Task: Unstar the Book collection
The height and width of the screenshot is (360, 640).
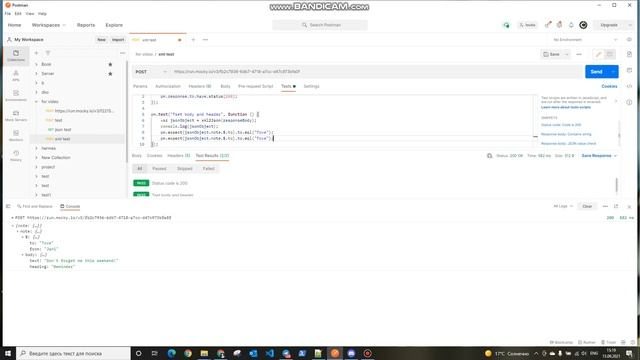Action: pos(110,64)
